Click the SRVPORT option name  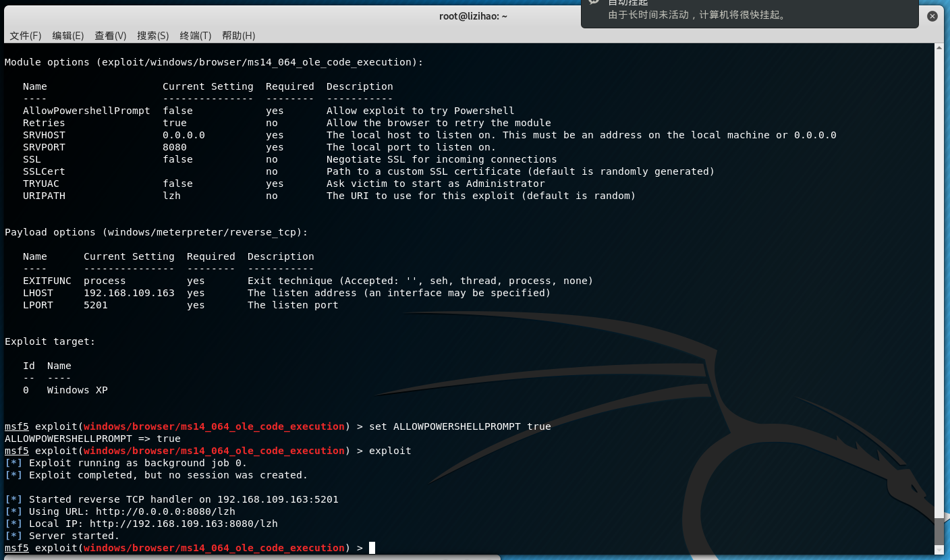44,147
